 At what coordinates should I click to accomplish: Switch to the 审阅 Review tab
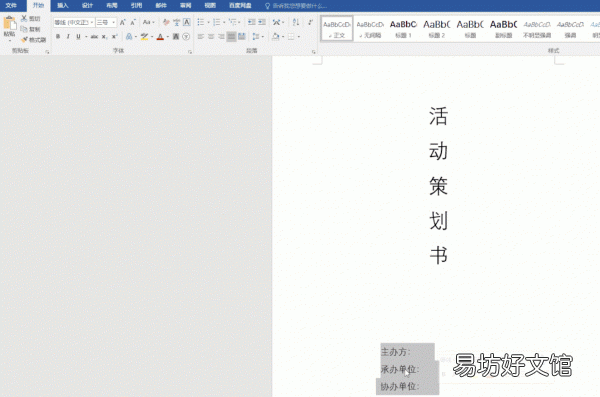[186, 5]
